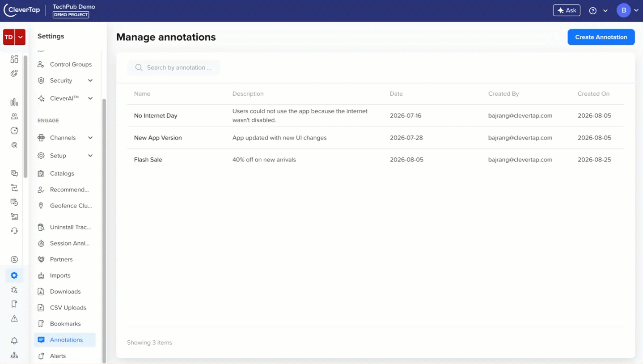Click the Date column header
Screen dimensions: 643x364
coord(396,94)
